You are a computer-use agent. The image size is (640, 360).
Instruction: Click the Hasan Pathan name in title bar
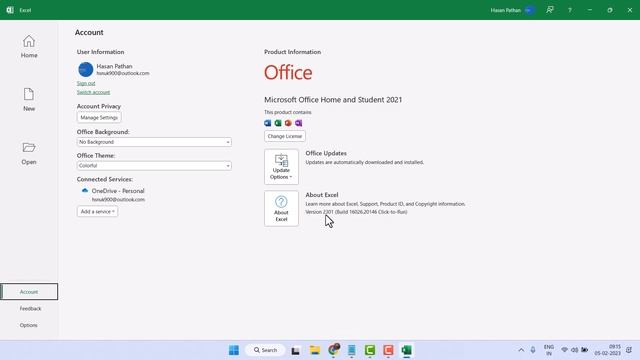click(506, 10)
